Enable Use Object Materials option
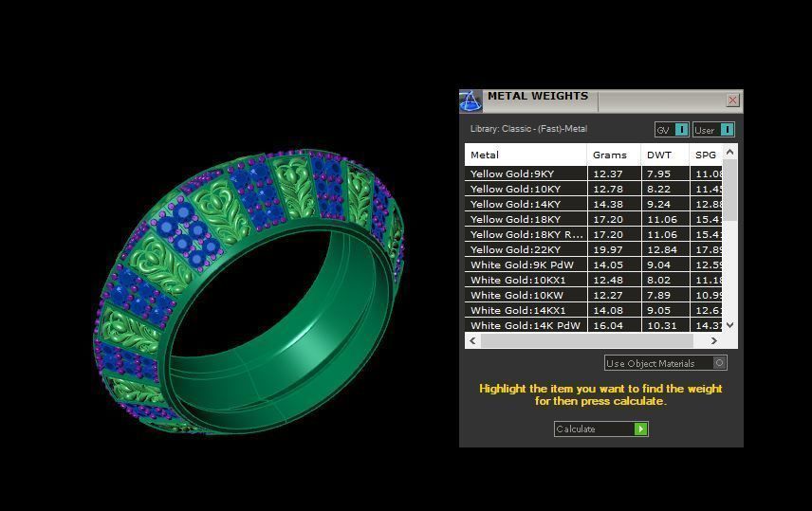812x511 pixels. (x=666, y=363)
